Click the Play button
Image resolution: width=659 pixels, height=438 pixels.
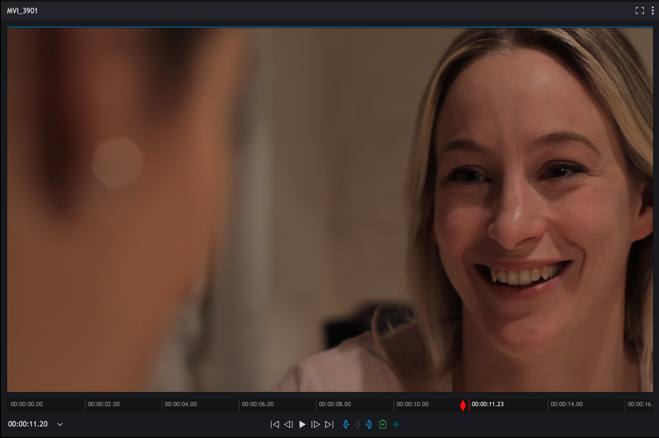click(302, 425)
